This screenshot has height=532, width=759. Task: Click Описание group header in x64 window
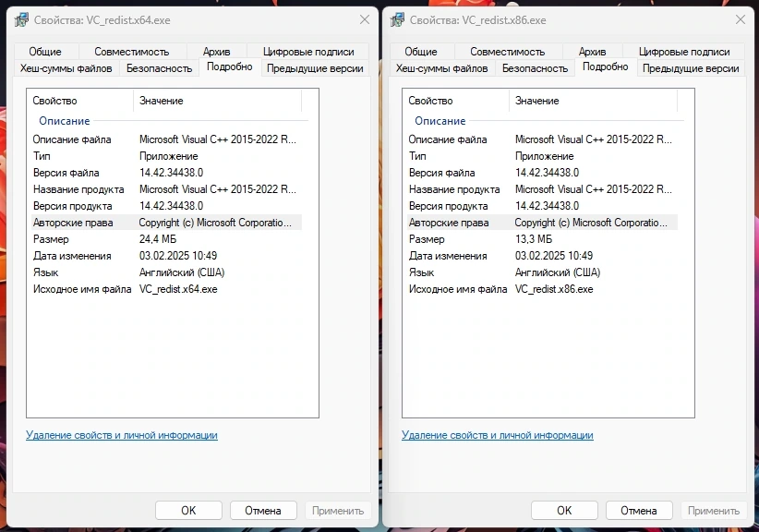tap(65, 121)
